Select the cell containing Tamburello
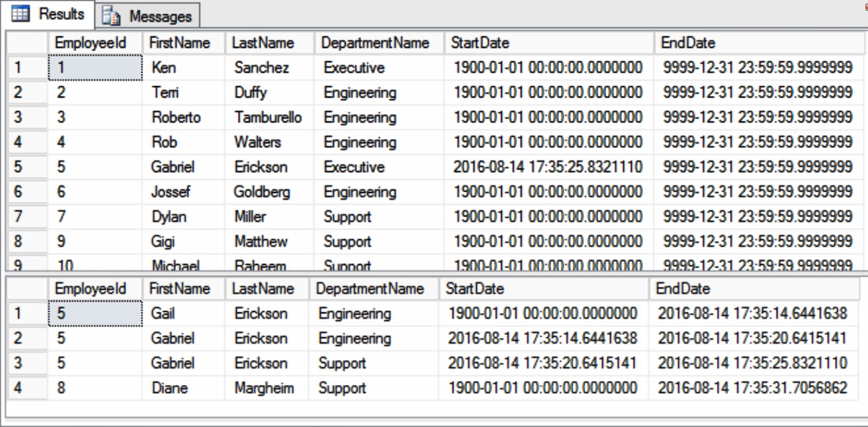The height and width of the screenshot is (427, 868). coord(270,117)
